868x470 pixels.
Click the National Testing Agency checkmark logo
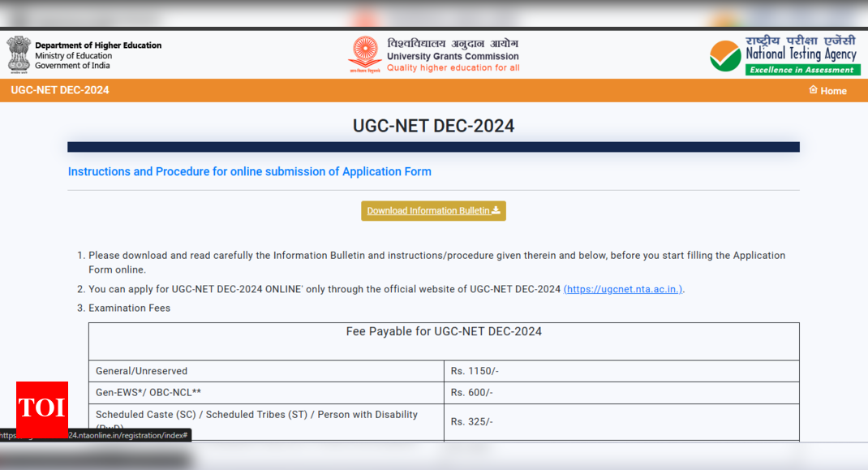pos(725,56)
